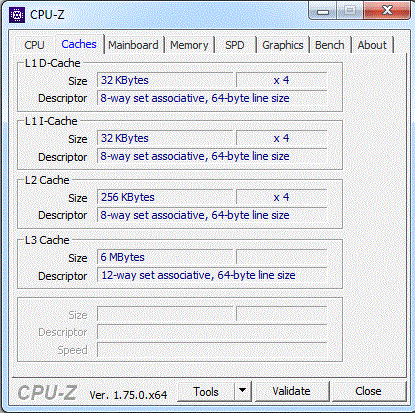This screenshot has height=413, width=415.
Task: Click the L2 Cache group label
Action: [x=47, y=180]
